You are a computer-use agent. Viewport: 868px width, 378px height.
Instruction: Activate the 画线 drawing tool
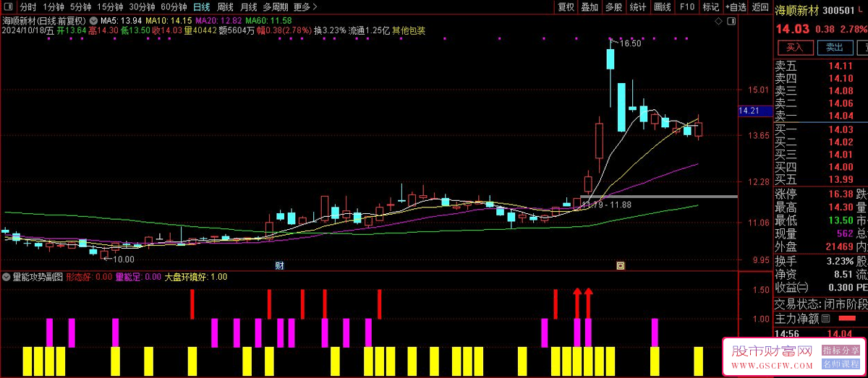(662, 7)
